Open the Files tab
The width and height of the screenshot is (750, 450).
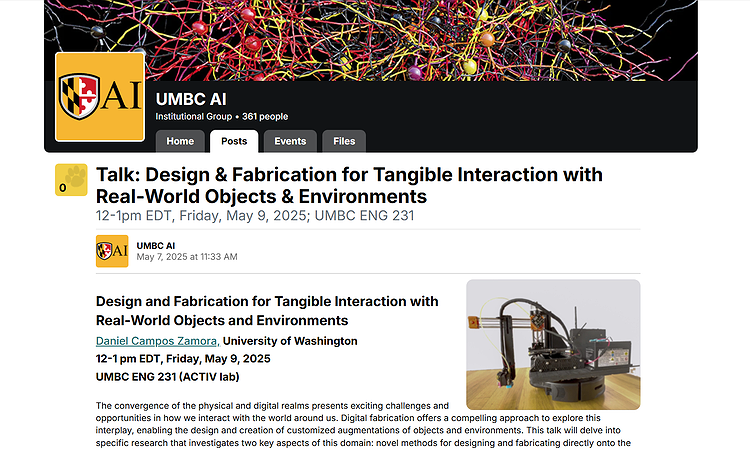[x=344, y=141]
